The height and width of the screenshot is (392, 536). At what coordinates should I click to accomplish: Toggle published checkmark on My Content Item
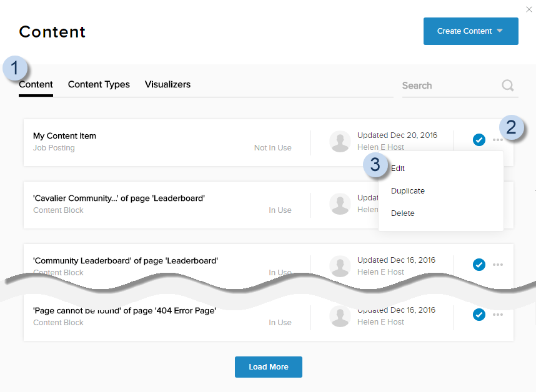[479, 140]
